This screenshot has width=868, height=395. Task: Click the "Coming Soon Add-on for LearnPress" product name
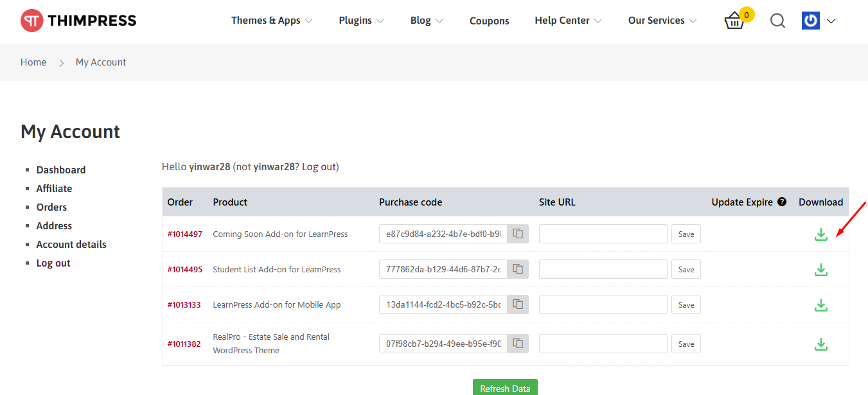click(280, 234)
